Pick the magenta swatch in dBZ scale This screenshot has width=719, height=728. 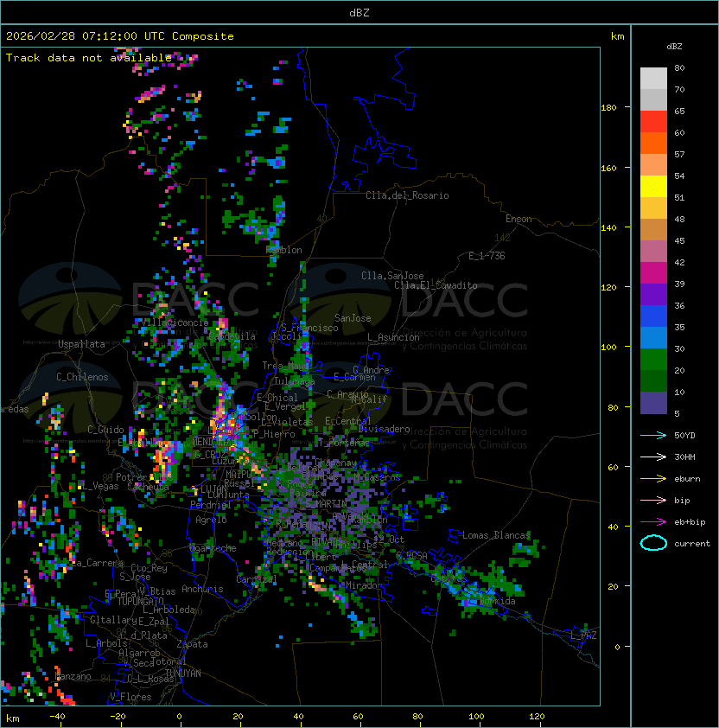click(x=653, y=273)
